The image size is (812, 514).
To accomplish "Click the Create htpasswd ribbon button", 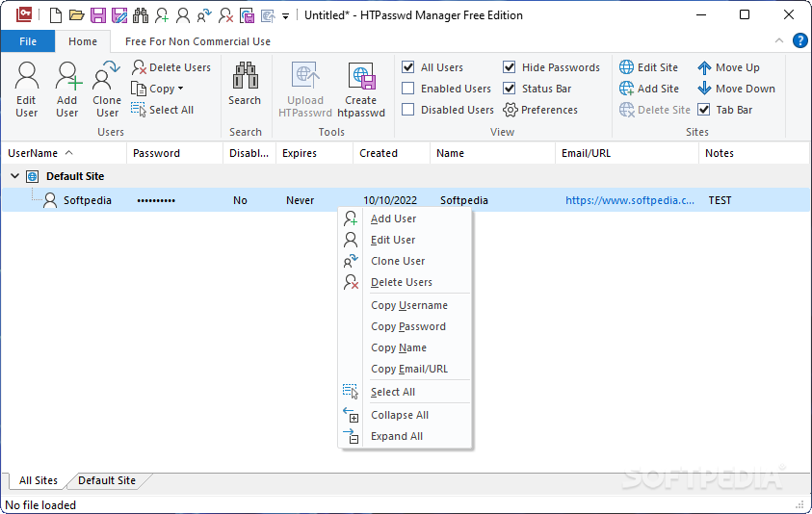I will 361,90.
